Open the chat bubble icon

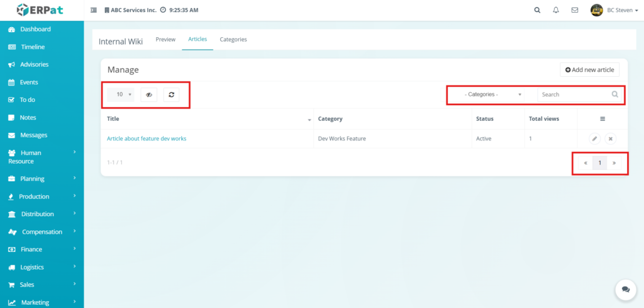[x=625, y=289]
